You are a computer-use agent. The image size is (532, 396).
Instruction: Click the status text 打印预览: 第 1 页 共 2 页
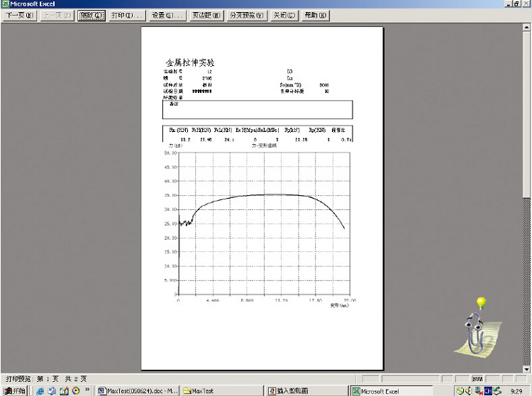(46, 379)
